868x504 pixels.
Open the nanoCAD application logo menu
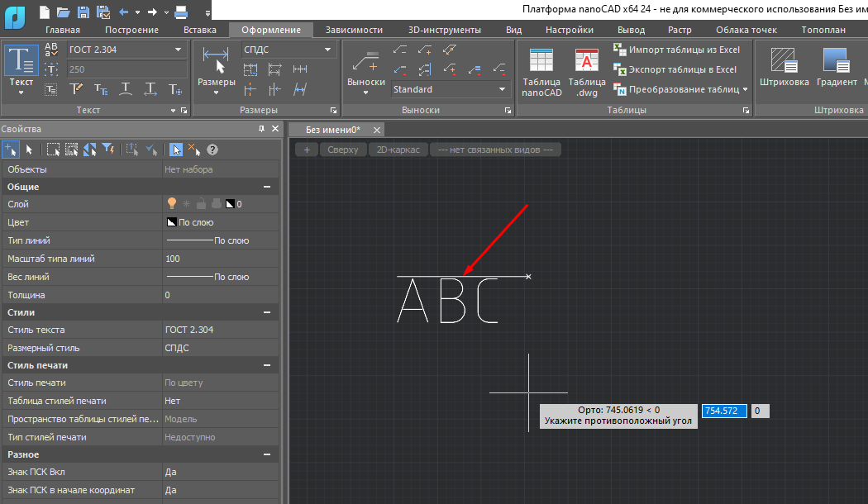(15, 17)
